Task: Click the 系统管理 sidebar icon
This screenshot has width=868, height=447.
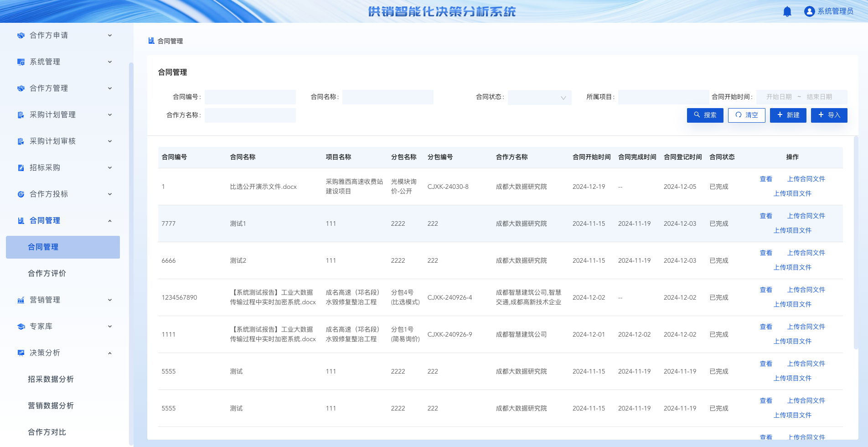Action: coord(21,62)
